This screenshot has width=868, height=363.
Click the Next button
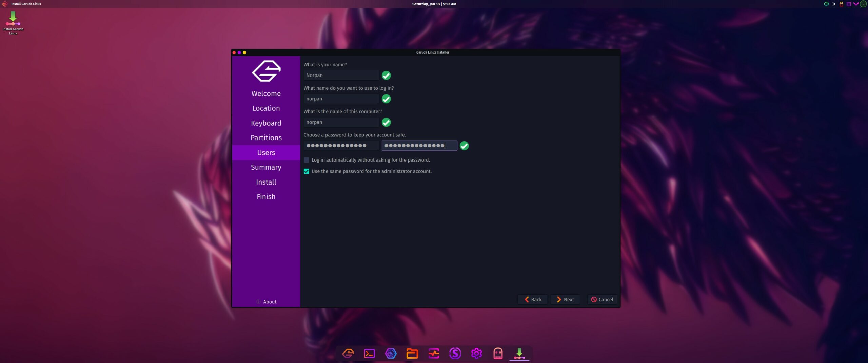click(565, 299)
